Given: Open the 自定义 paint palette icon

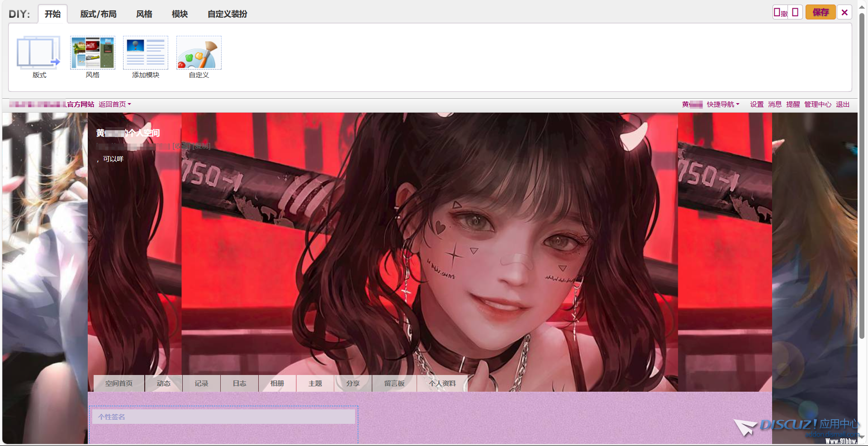Looking at the screenshot, I should 199,53.
